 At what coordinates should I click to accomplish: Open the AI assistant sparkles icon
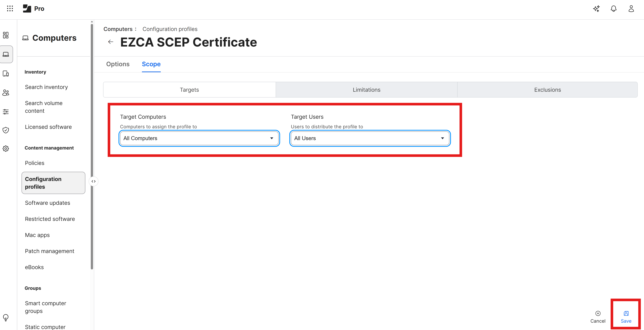596,9
